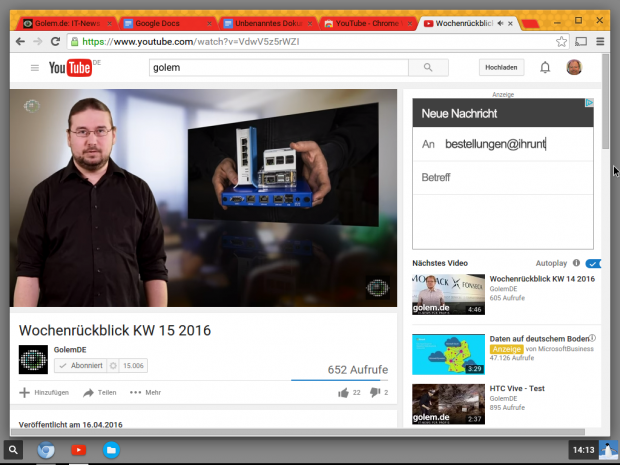
Task: Expand the Mehr options menu
Action: click(x=145, y=393)
